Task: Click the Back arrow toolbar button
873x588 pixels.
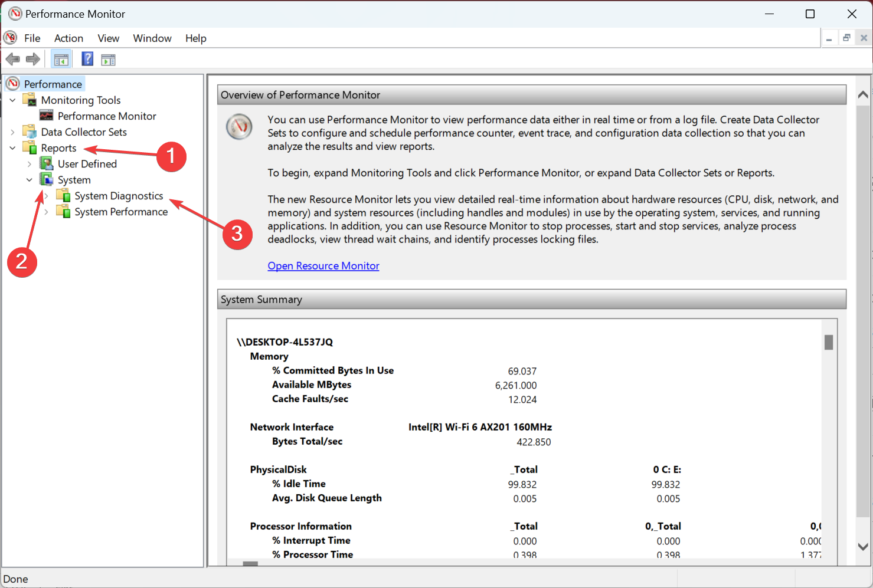Action: pyautogui.click(x=12, y=59)
